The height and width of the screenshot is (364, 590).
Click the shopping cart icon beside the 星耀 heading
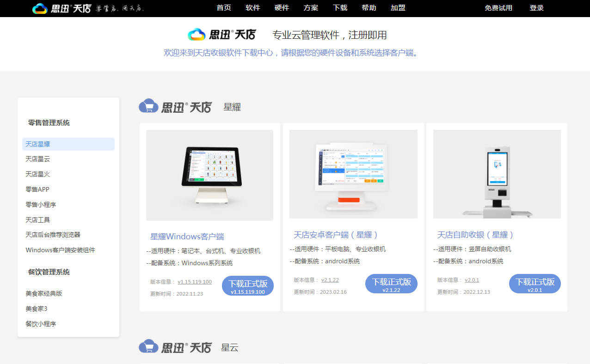click(148, 106)
